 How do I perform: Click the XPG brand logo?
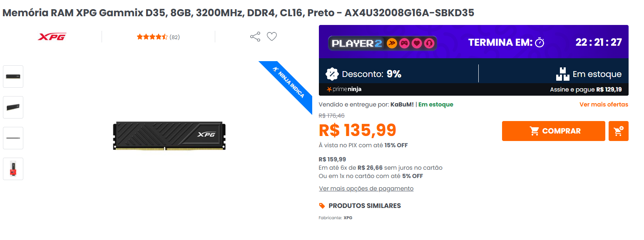click(x=52, y=37)
